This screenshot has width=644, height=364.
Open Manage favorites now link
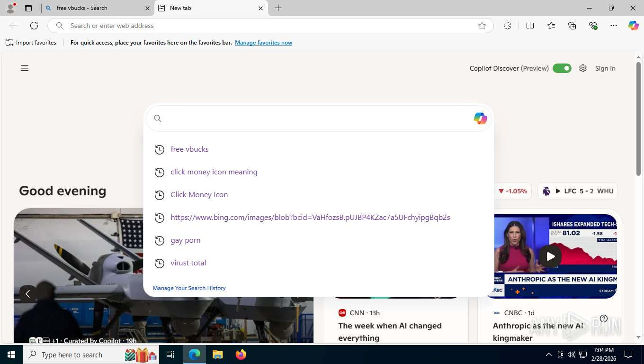coord(263,43)
